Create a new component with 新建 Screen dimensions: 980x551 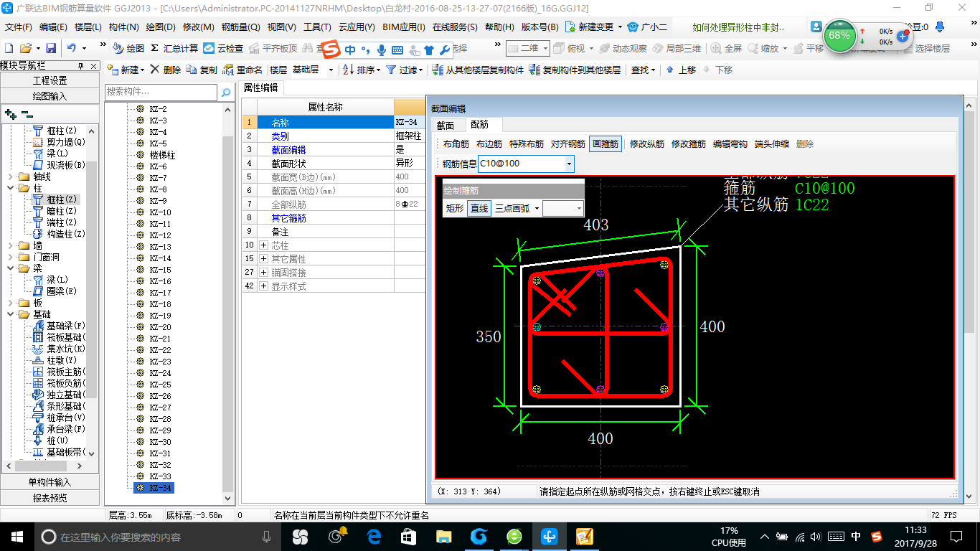point(126,70)
